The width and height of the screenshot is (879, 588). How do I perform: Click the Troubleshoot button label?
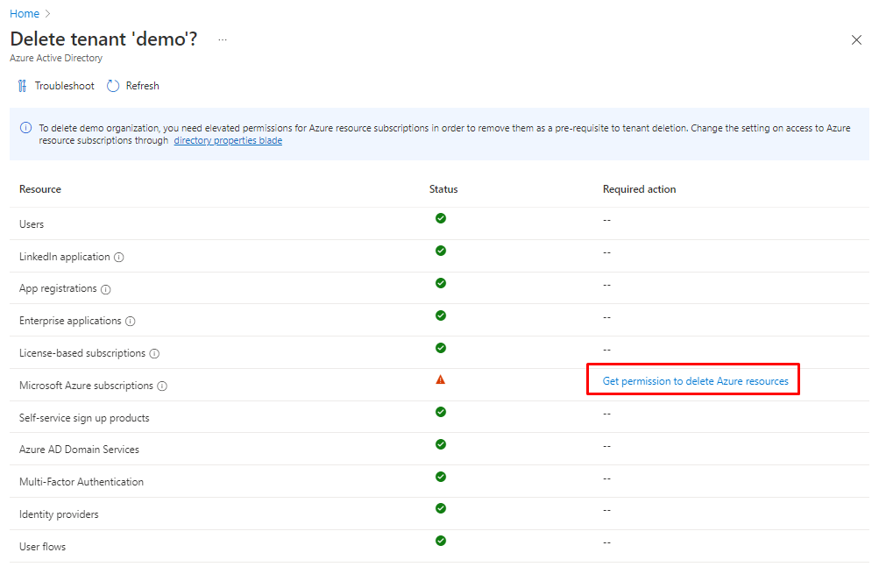[x=64, y=86]
